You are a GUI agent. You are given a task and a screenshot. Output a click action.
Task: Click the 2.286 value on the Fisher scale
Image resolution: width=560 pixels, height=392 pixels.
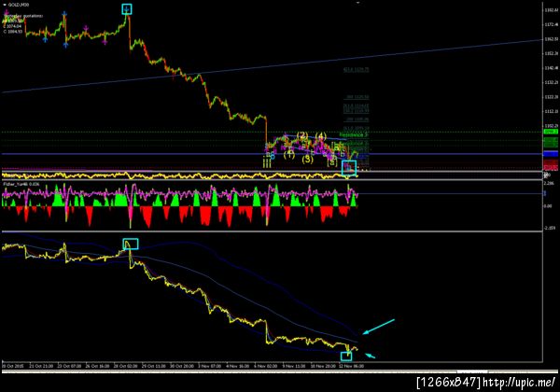(x=549, y=183)
